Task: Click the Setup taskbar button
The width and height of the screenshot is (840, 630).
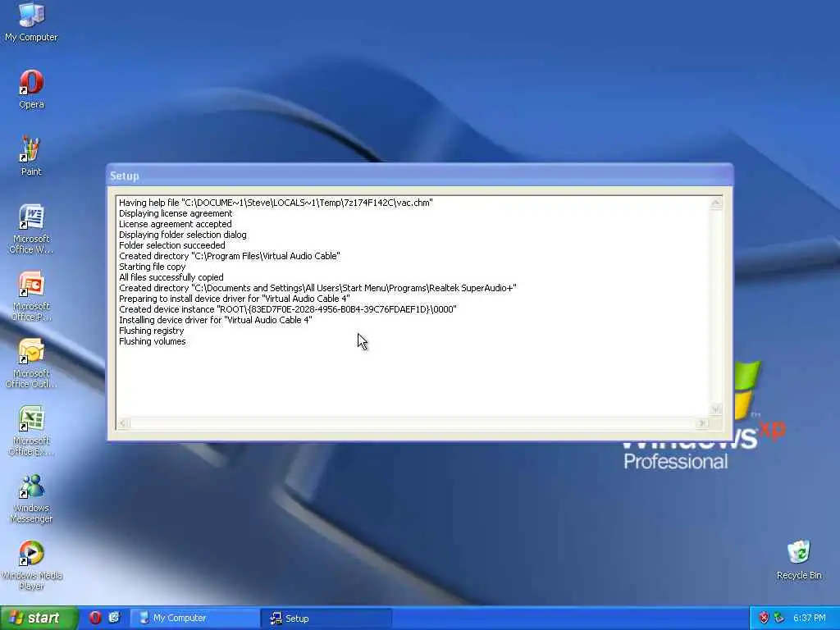Action: coord(326,619)
